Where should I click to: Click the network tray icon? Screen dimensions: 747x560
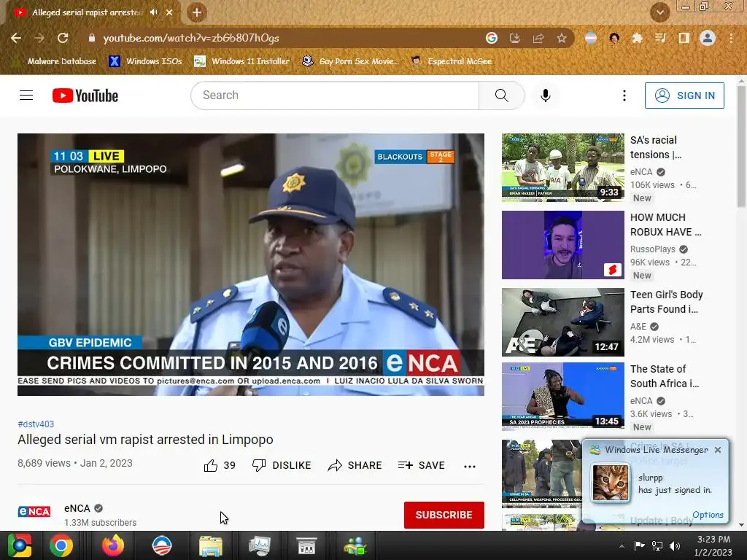[x=657, y=546]
